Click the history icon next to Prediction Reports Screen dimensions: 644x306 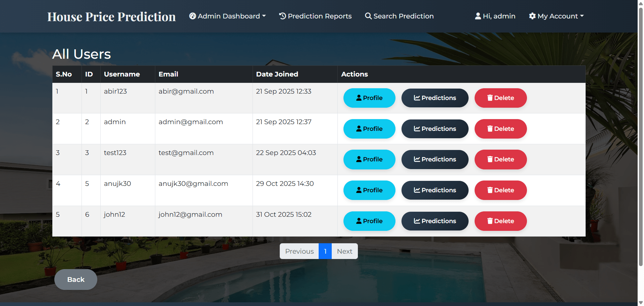click(x=282, y=16)
